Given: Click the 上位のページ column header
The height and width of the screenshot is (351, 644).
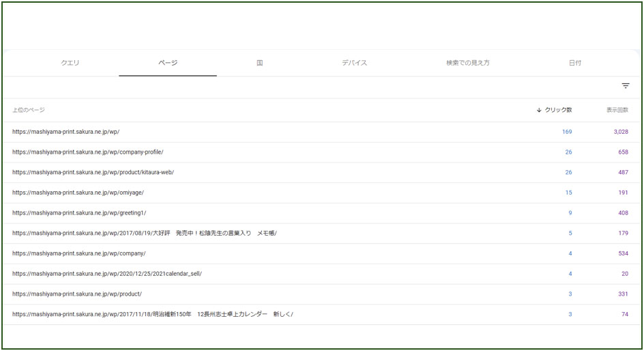Looking at the screenshot, I should pyautogui.click(x=29, y=110).
